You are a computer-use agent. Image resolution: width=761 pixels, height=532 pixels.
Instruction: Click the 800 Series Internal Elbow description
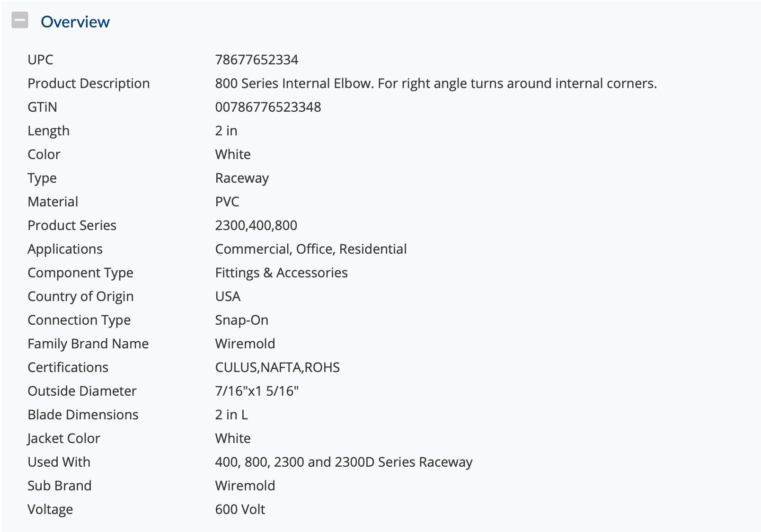click(x=435, y=83)
